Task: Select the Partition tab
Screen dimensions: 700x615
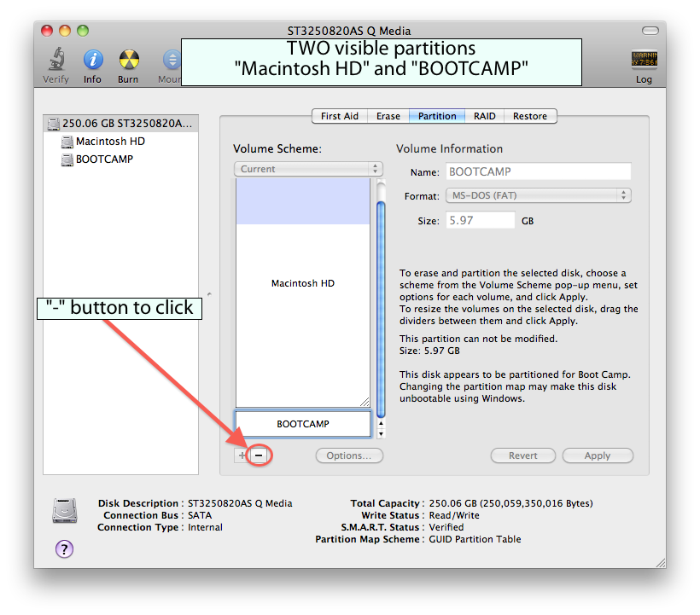Action: [x=437, y=116]
